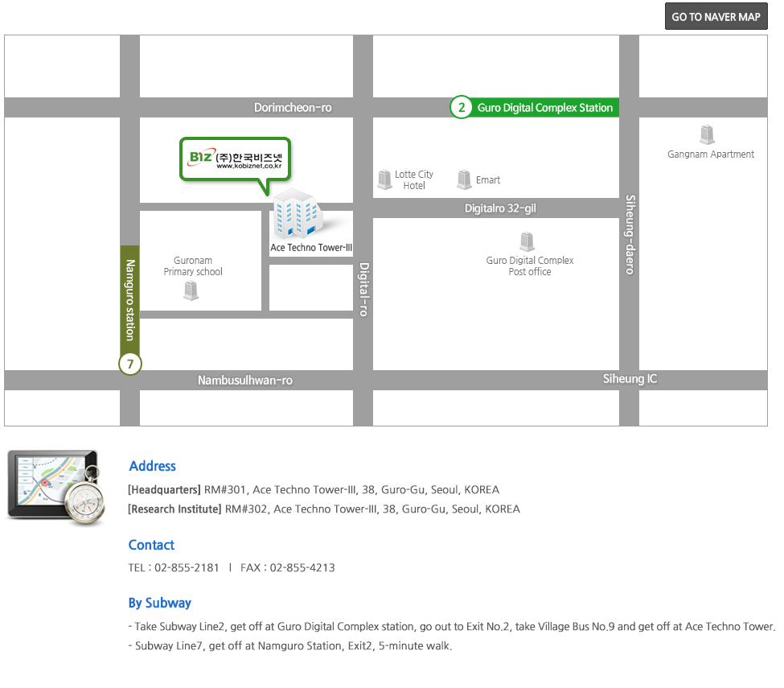Click the Guro Digital Complex Post office icon

(x=527, y=241)
